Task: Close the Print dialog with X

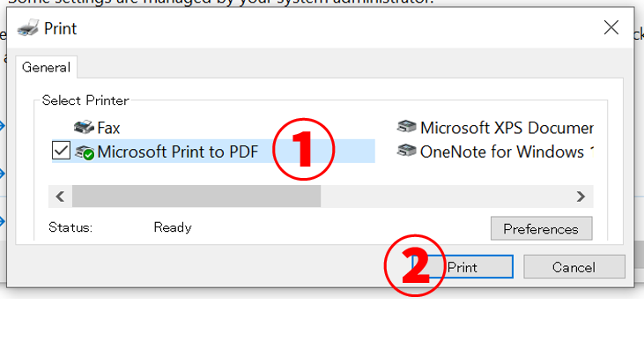Action: [611, 28]
